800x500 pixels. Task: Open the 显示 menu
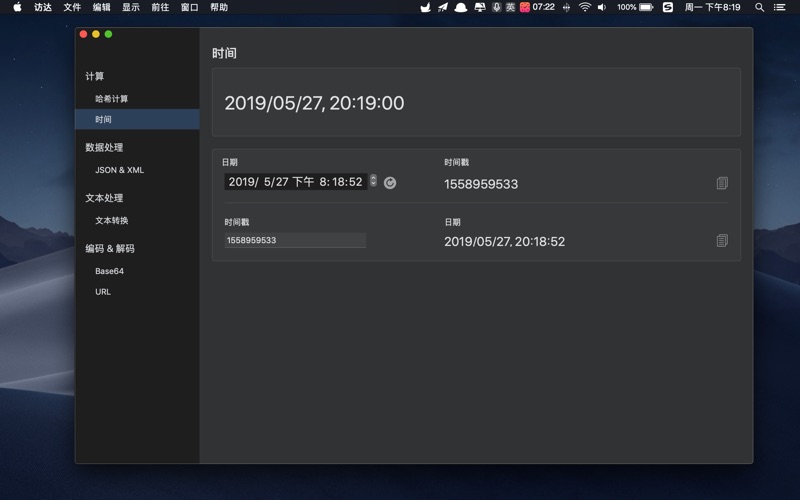pos(131,7)
